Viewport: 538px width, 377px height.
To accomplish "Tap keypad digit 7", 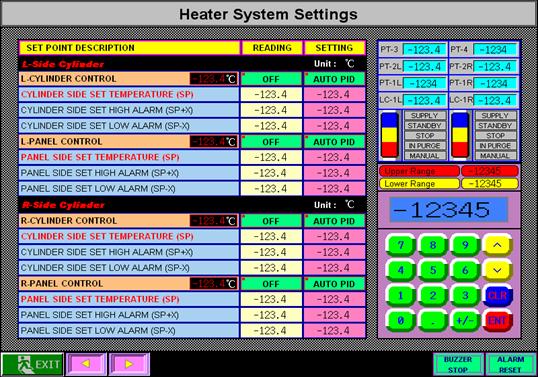I will point(400,245).
